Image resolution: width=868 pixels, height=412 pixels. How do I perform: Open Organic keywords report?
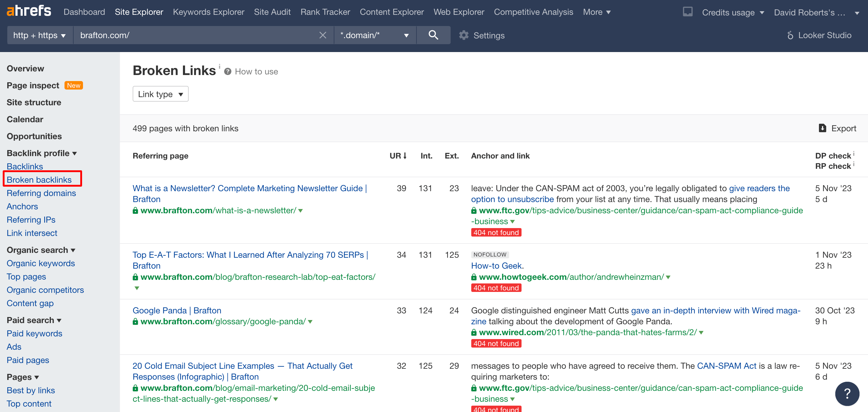coord(41,263)
